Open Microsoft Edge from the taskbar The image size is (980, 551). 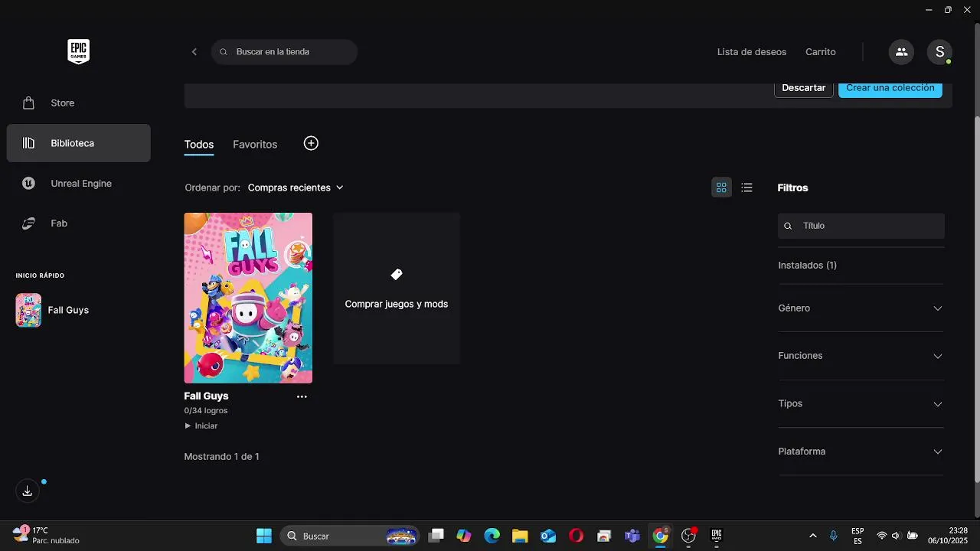[x=492, y=536]
